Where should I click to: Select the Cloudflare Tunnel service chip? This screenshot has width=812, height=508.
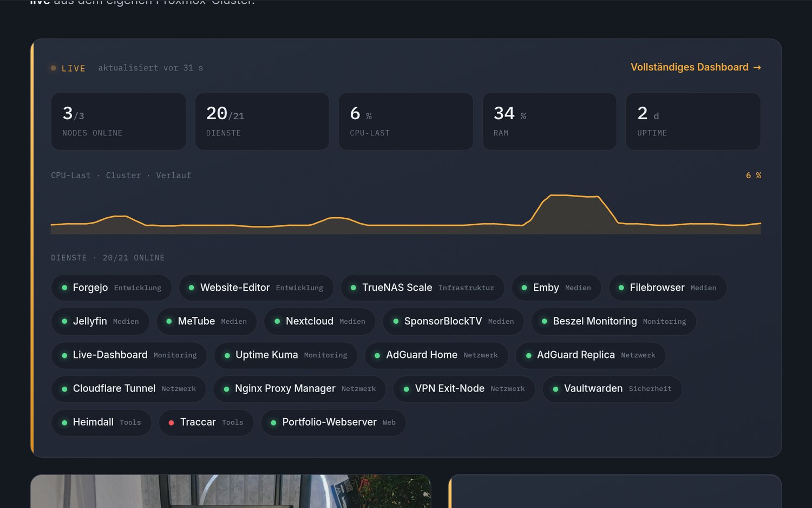(129, 388)
